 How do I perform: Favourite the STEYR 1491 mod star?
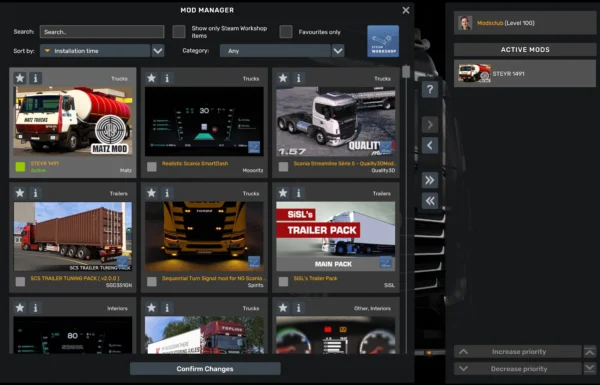(x=20, y=78)
